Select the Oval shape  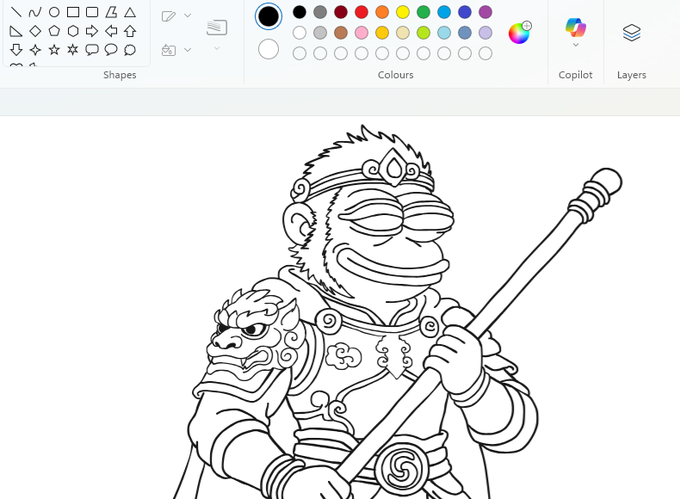pyautogui.click(x=54, y=12)
